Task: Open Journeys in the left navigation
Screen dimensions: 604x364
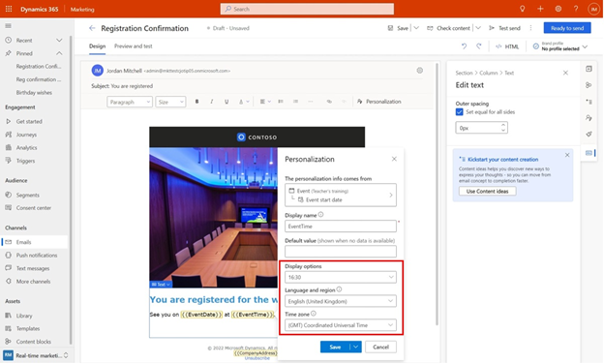Action: [26, 135]
